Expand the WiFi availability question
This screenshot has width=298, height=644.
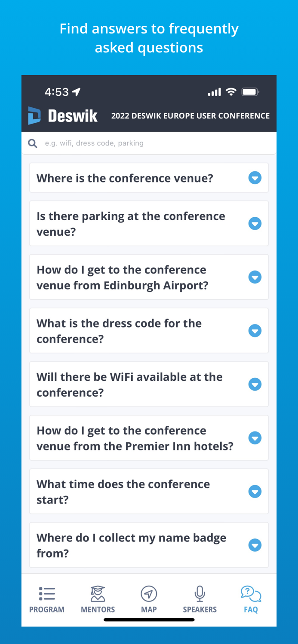255,384
